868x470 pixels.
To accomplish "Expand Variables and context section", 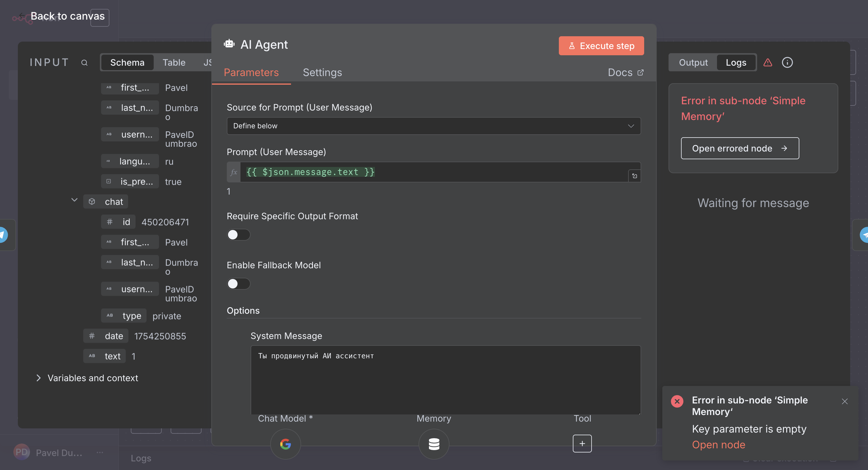I will (38, 378).
